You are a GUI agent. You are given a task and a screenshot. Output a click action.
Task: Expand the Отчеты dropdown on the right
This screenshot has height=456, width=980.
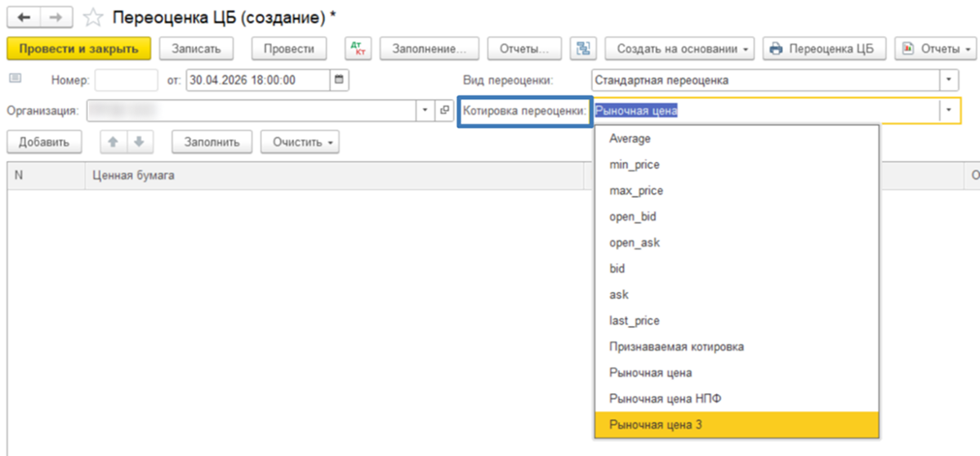(x=936, y=48)
